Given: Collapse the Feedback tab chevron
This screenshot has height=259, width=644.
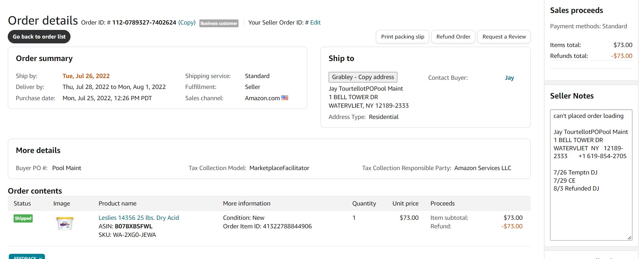Looking at the screenshot, I should [40, 258].
